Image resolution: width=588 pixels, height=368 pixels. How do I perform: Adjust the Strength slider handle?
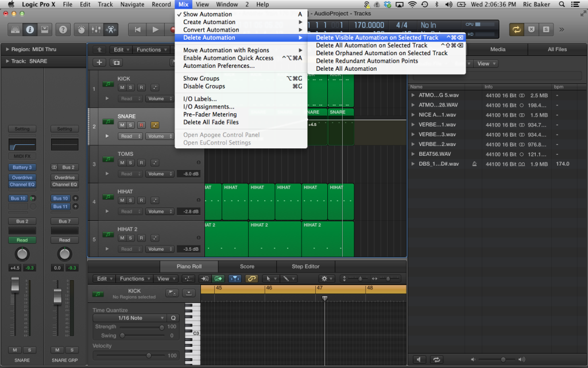(x=161, y=327)
